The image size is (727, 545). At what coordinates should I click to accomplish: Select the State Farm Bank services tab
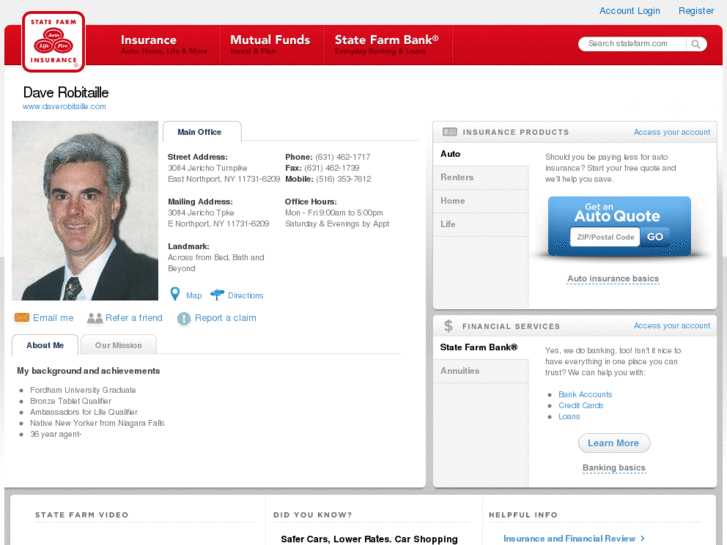481,347
